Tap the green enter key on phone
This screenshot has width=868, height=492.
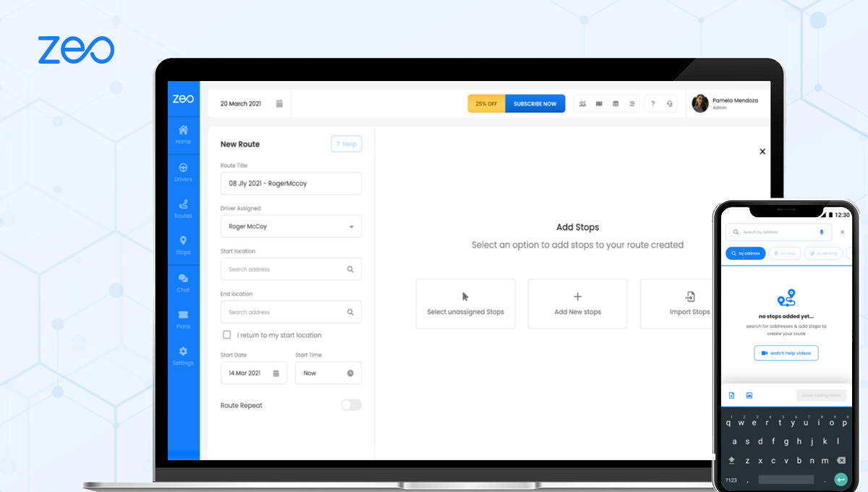pos(841,479)
